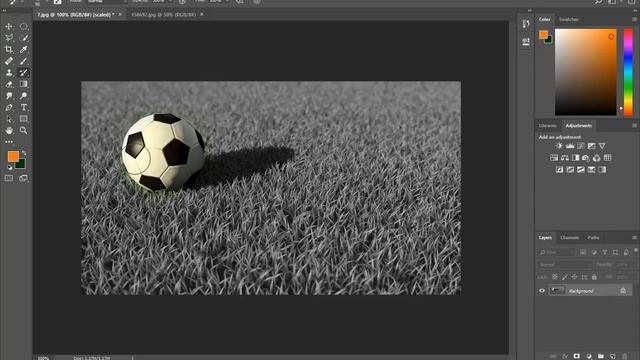Open the Layers panel menu
Image resolution: width=640 pixels, height=360 pixels.
click(x=634, y=238)
